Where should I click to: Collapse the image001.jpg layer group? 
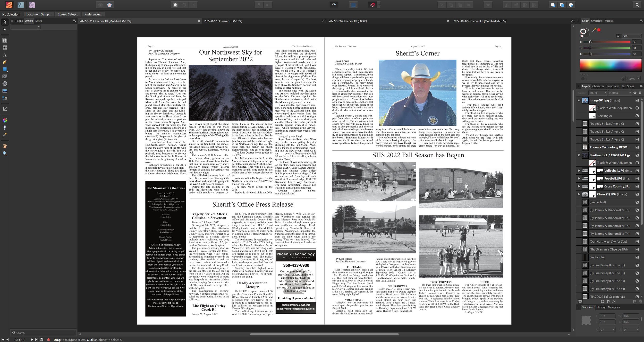pyautogui.click(x=579, y=100)
